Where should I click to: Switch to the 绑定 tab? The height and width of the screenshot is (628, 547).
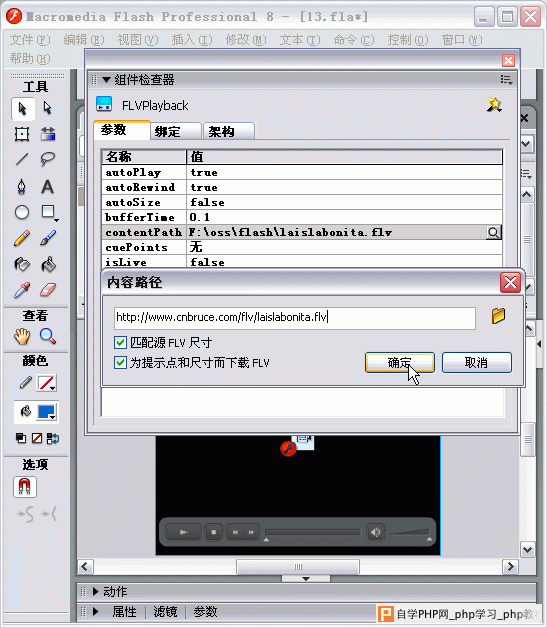(x=175, y=131)
